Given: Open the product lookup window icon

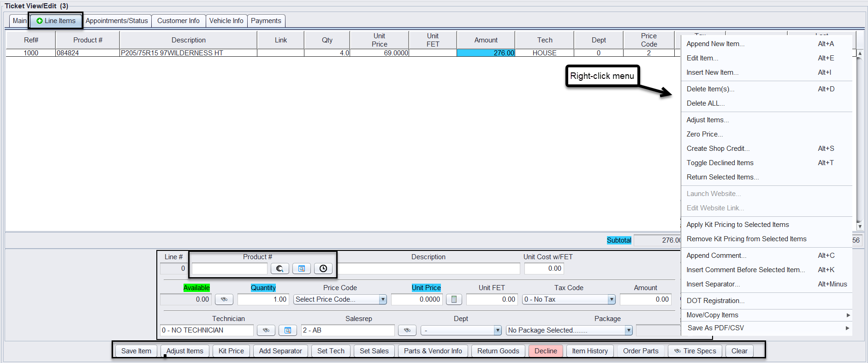Looking at the screenshot, I should pos(301,268).
